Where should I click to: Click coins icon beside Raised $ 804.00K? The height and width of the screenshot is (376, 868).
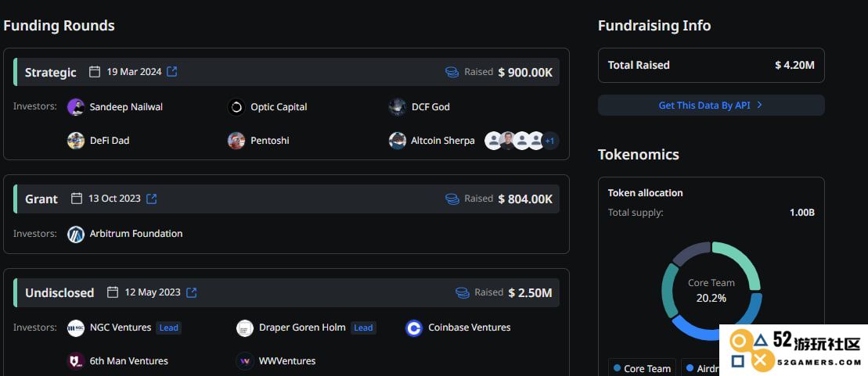pyautogui.click(x=452, y=199)
